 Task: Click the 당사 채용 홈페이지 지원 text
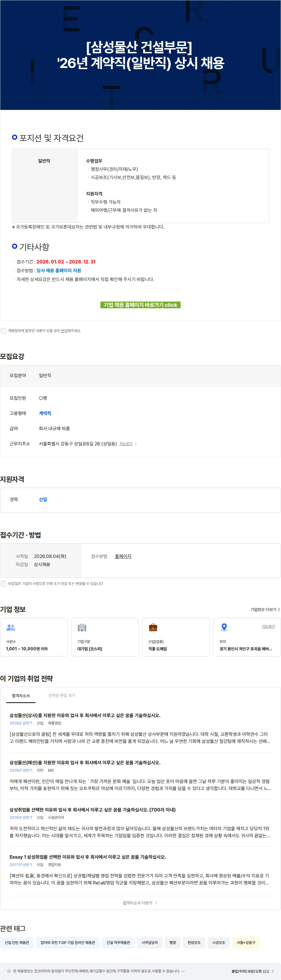click(59, 270)
